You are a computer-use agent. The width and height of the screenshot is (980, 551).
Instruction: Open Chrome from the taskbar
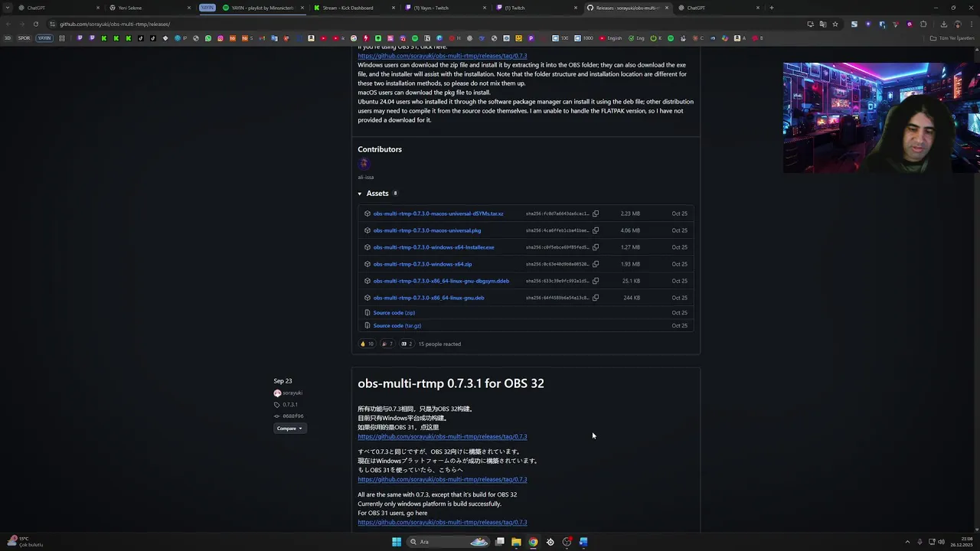533,542
